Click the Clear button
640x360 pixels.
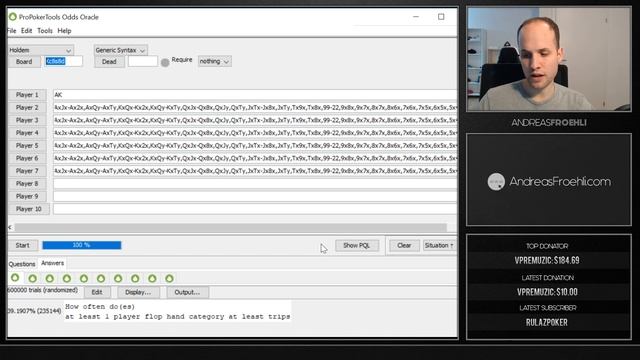tap(404, 245)
